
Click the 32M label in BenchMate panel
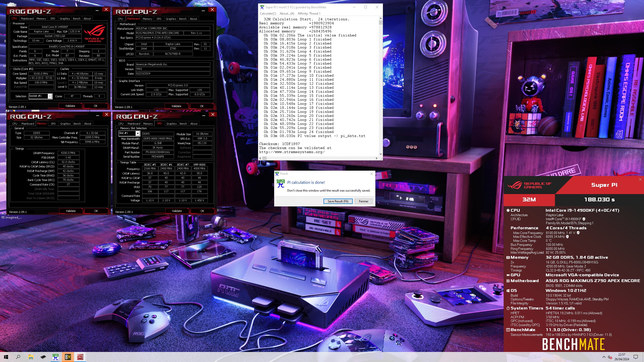coord(529,200)
